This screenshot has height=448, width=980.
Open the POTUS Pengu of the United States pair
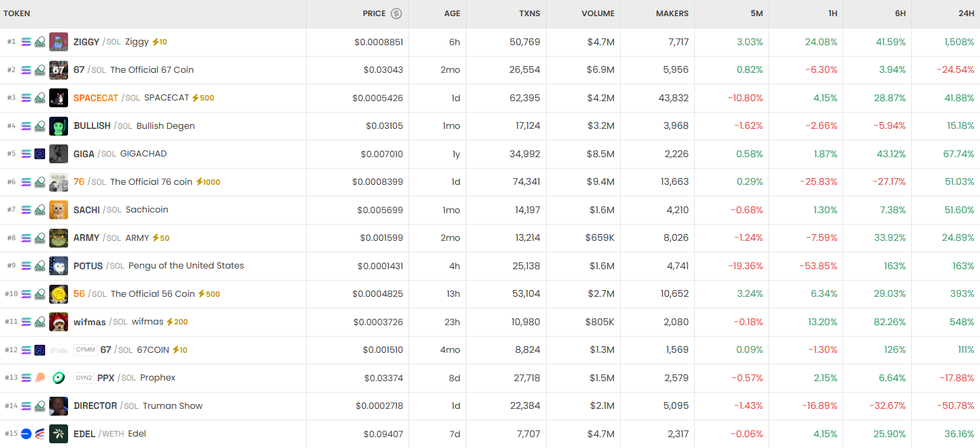click(x=186, y=266)
